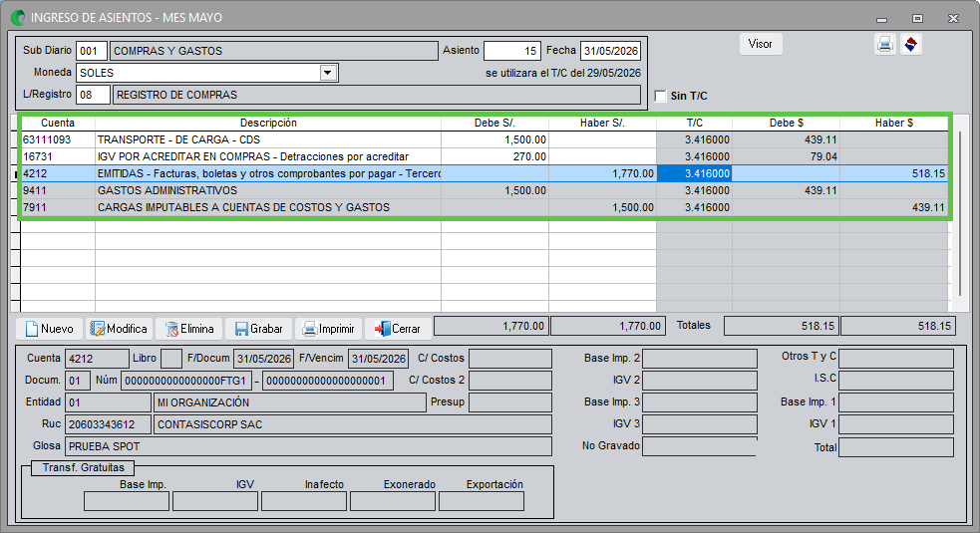This screenshot has width=980, height=533.
Task: Click the Imprimir button
Action: point(328,329)
